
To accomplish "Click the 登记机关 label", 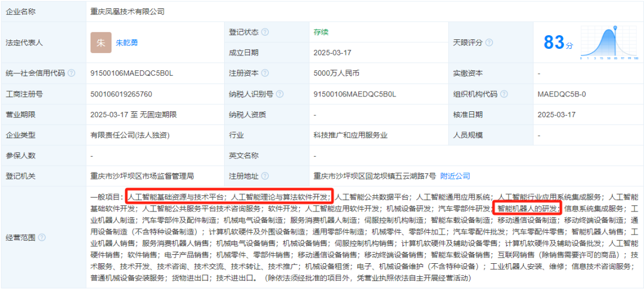I will pyautogui.click(x=20, y=176).
